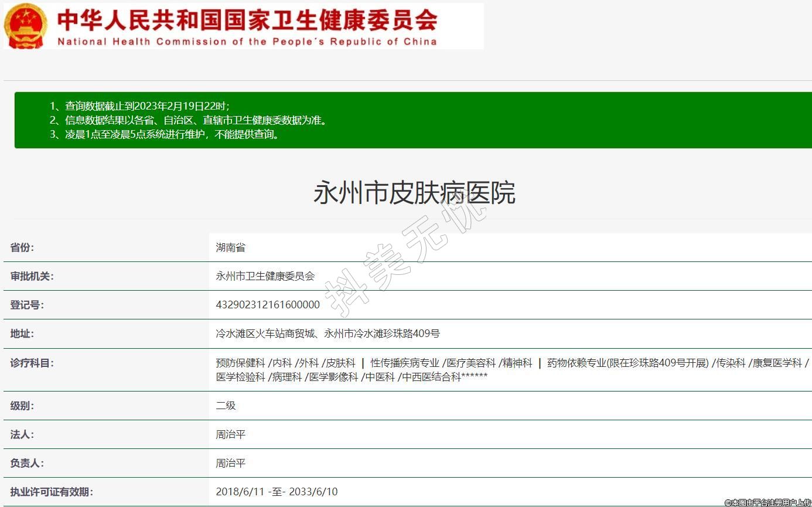
Task: Click the license validity dates 2018/6/11 -至- 2033/6/10
Action: click(277, 492)
